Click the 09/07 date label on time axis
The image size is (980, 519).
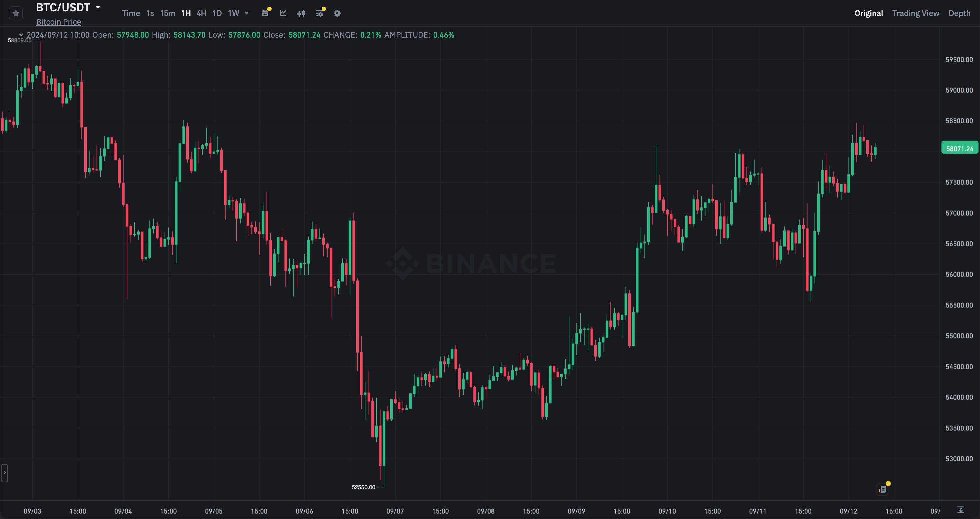(x=395, y=511)
